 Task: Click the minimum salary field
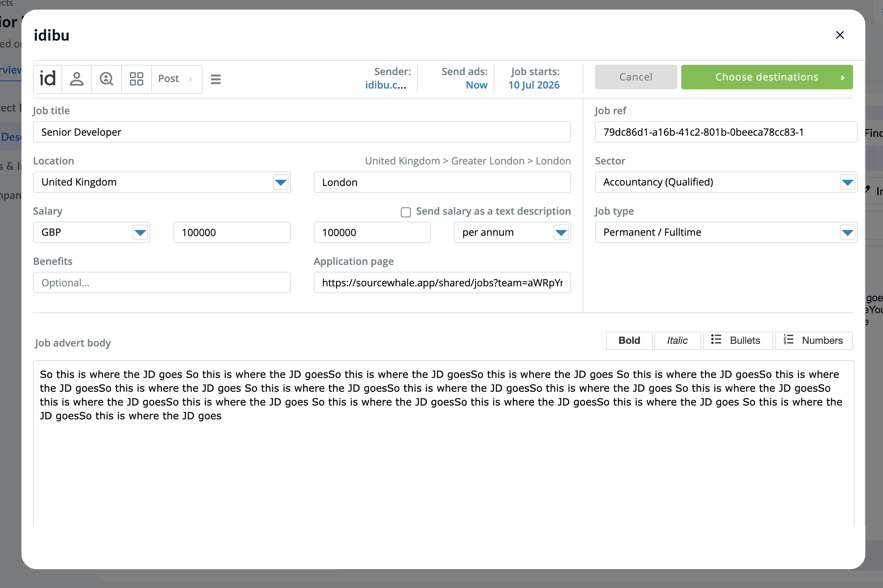[232, 232]
